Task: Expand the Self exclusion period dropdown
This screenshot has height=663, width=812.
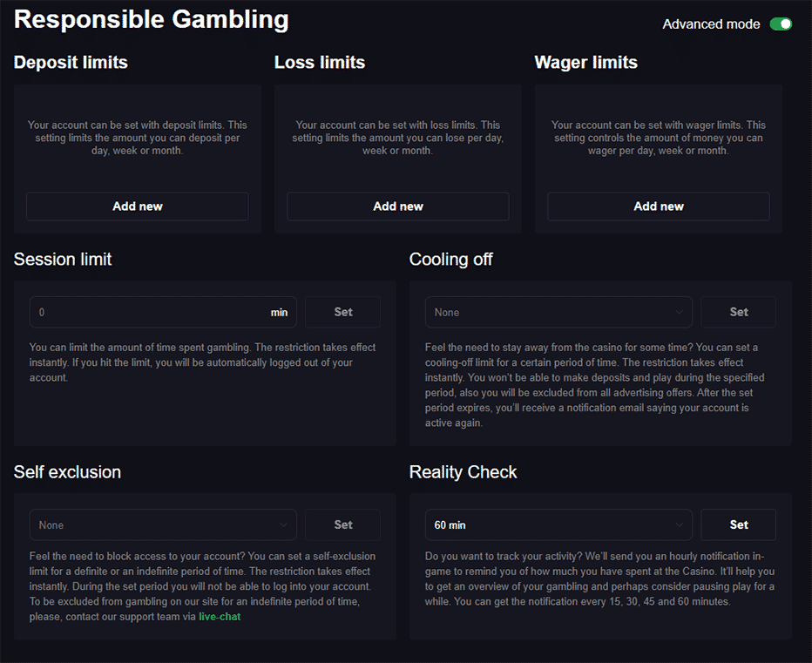Action: pos(162,524)
